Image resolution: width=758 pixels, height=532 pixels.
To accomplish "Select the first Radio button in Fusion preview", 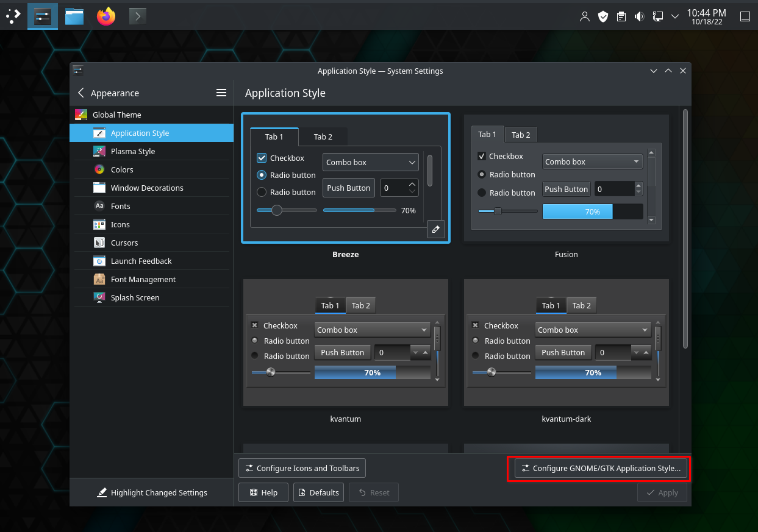I will point(482,174).
